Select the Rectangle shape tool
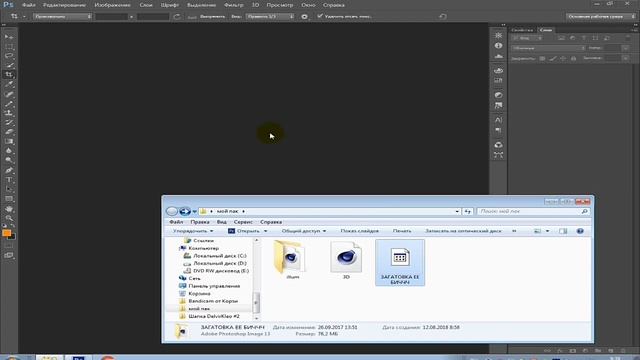This screenshot has height=360, width=640. tap(9, 199)
